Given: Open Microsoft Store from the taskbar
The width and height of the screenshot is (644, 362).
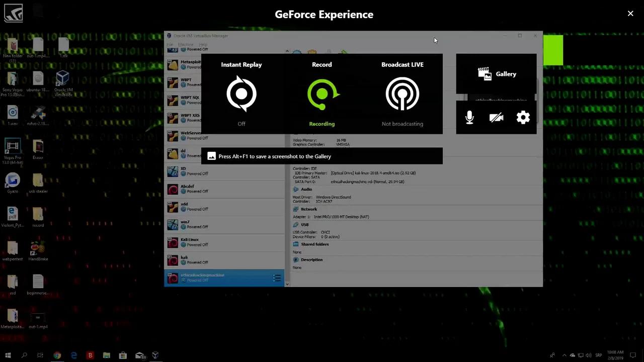Looking at the screenshot, I should pos(123,355).
